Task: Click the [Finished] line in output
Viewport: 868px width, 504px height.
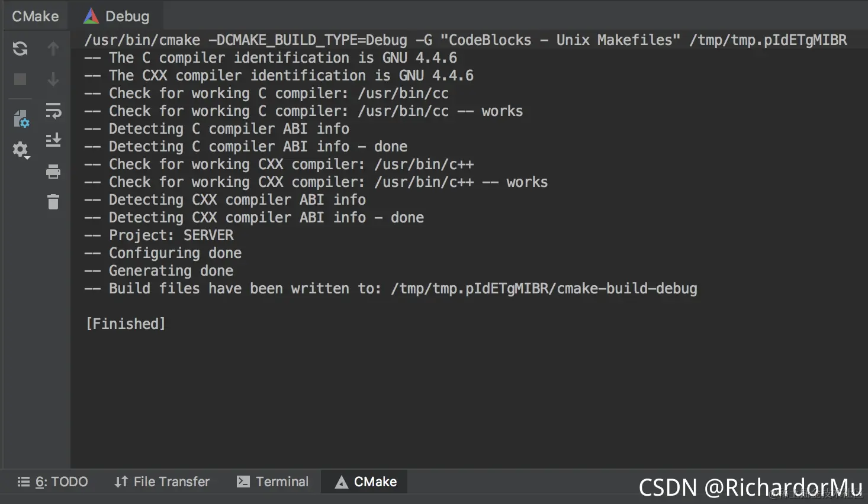Action: pos(126,324)
